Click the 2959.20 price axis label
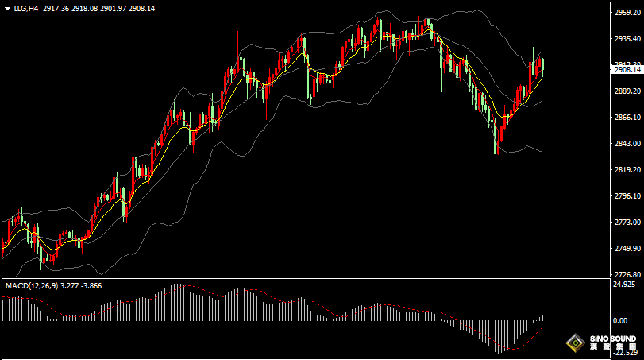This screenshot has width=644, height=360. 627,13
